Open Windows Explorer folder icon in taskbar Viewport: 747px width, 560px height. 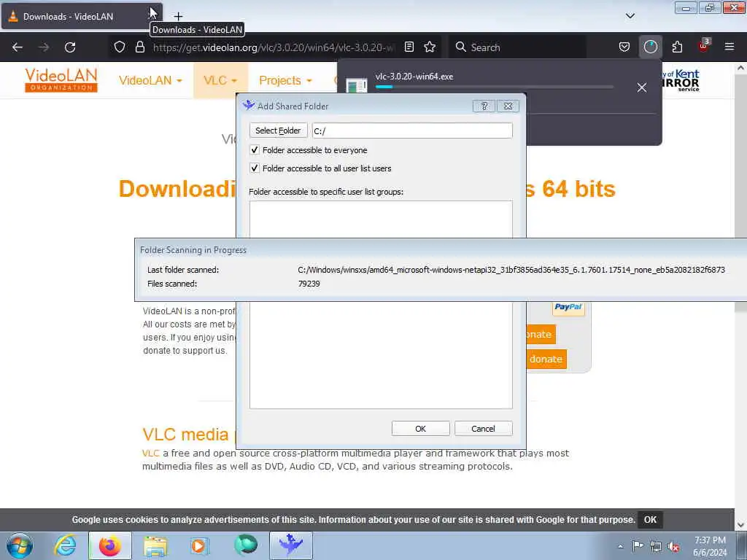pyautogui.click(x=155, y=545)
